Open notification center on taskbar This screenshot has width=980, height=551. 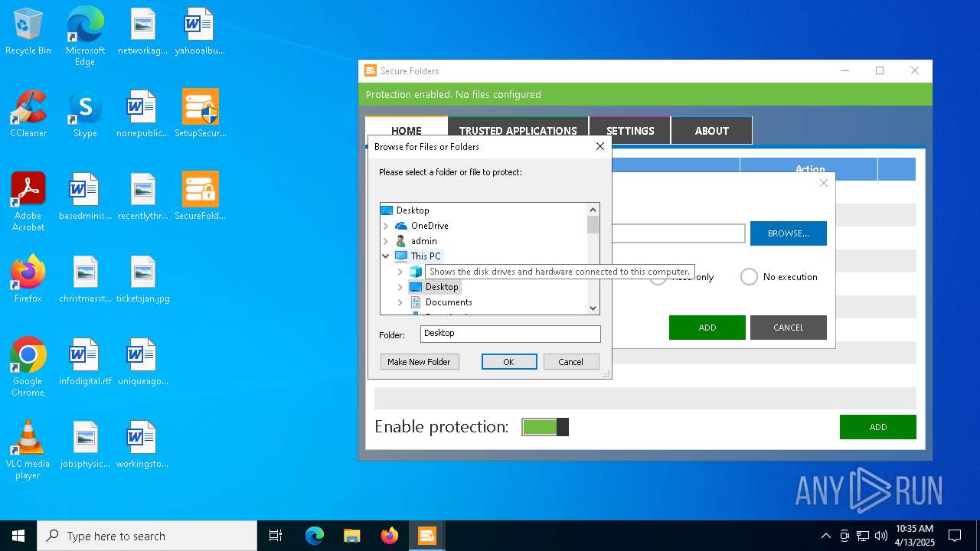tap(955, 536)
